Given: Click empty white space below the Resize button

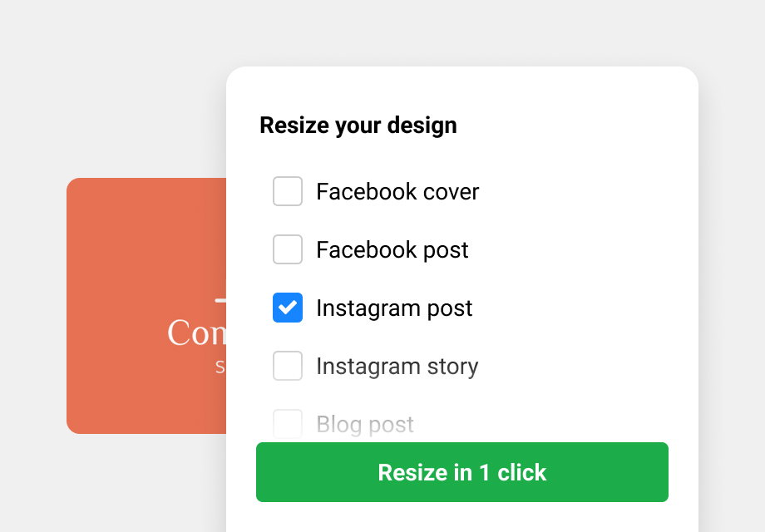Looking at the screenshot, I should click(x=462, y=517).
